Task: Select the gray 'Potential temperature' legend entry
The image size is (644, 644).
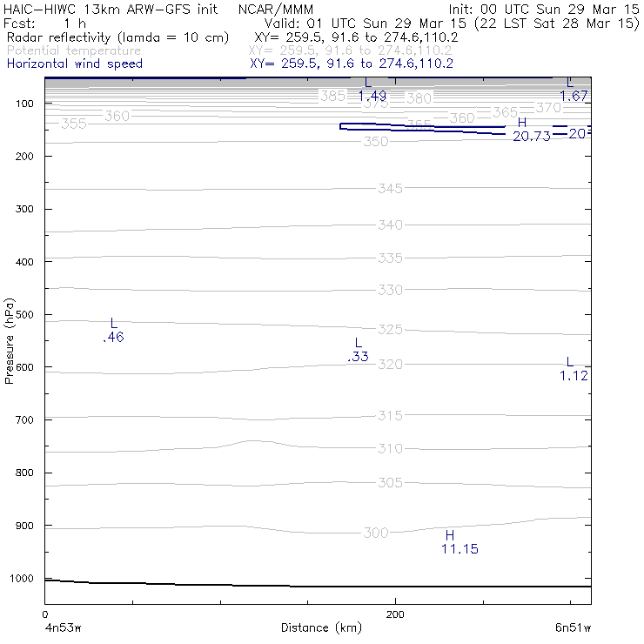Action: pos(74,50)
